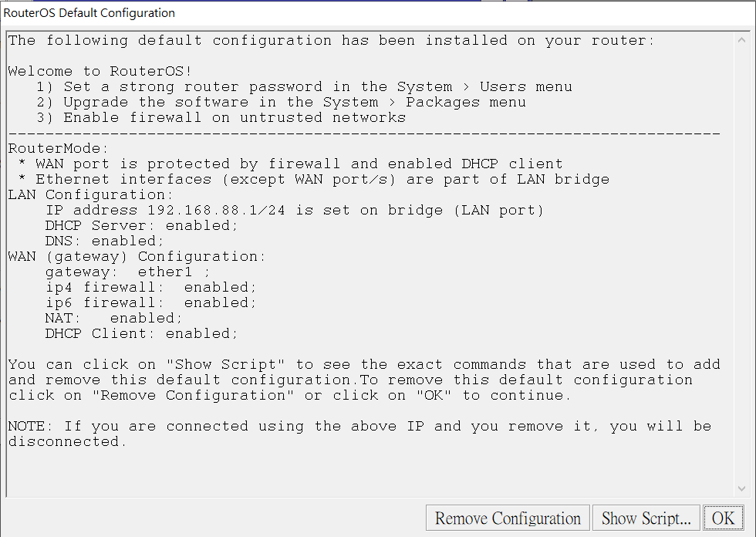The image size is (756, 537).
Task: Click the scrollbar down arrow
Action: tap(741, 488)
